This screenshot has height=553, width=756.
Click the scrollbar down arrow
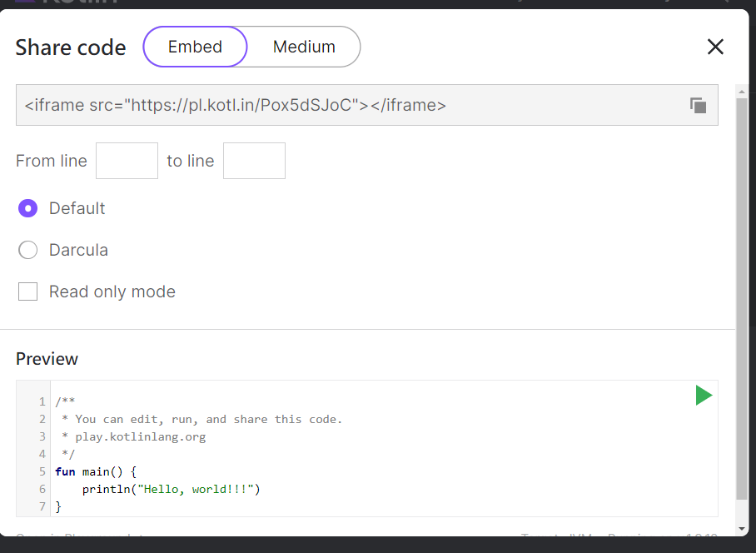(x=741, y=528)
